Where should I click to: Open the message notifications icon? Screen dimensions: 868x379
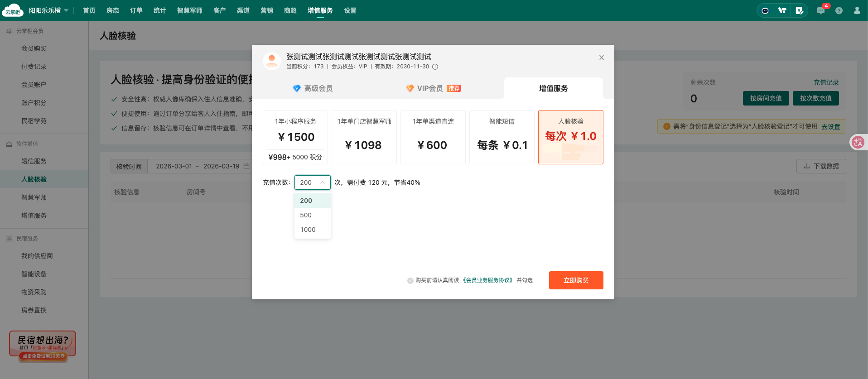click(x=821, y=10)
